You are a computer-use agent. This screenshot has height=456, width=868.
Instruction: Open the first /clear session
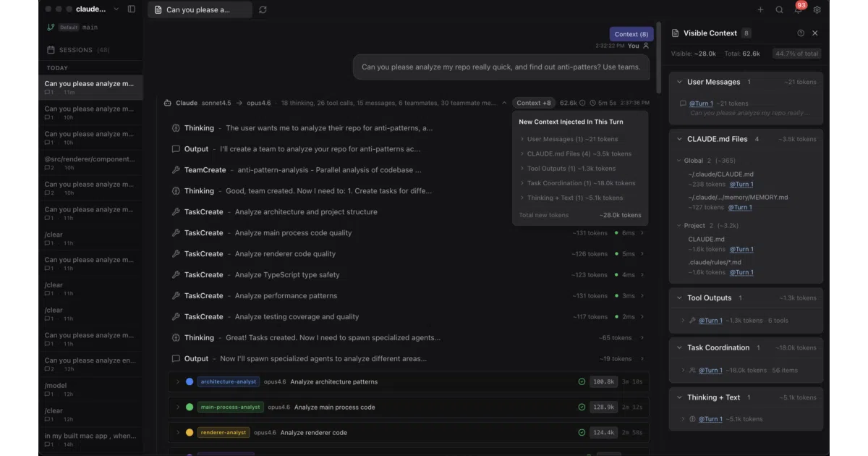click(90, 238)
